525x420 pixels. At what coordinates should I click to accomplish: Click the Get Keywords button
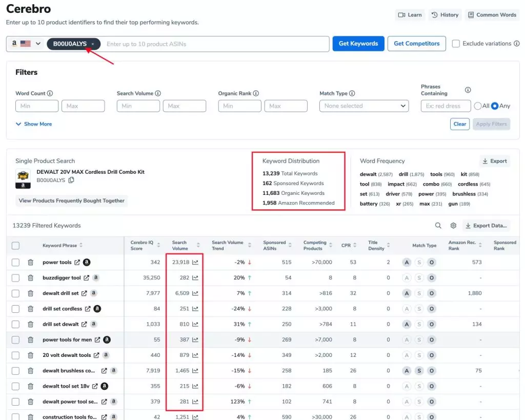click(358, 44)
